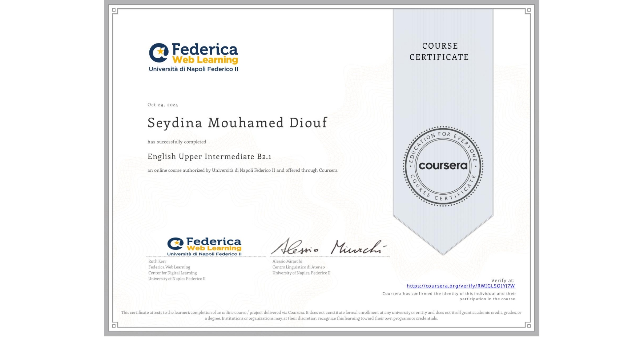
Task: Click the 'Verify at:' label
Action: [503, 280]
